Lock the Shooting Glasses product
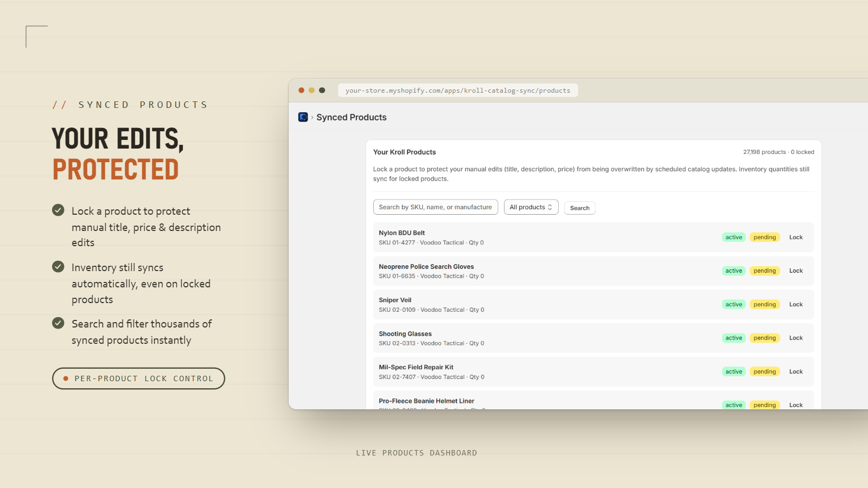The width and height of the screenshot is (868, 488). point(796,338)
